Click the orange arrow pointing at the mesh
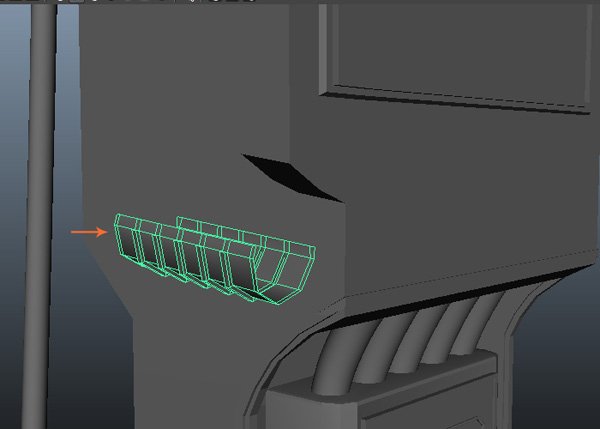 click(88, 232)
